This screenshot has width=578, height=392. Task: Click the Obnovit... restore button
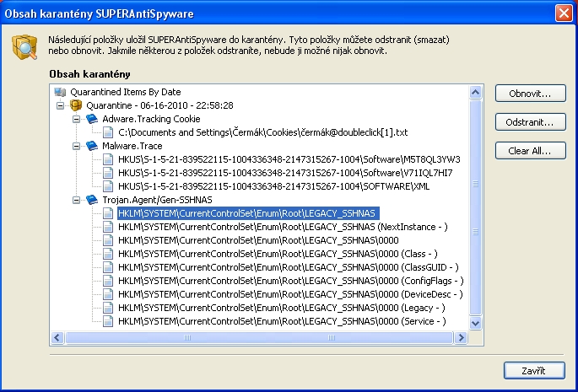pyautogui.click(x=530, y=94)
